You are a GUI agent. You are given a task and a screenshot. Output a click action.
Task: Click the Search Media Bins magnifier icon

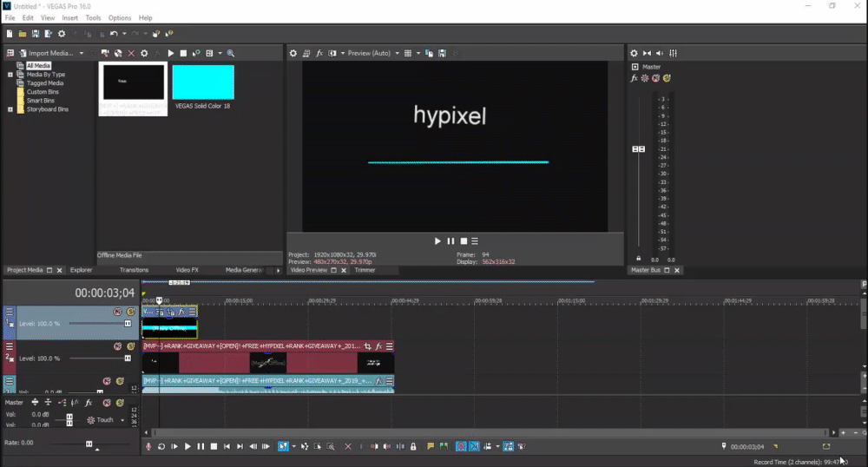pyautogui.click(x=231, y=53)
